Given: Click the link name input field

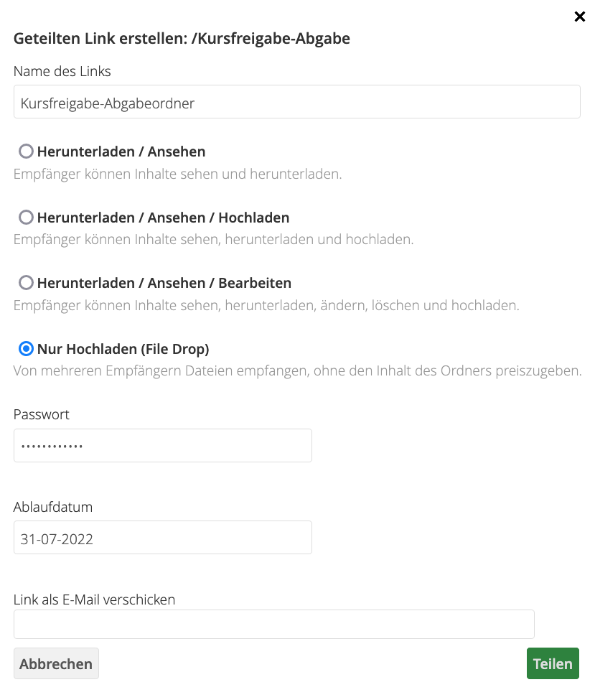Looking at the screenshot, I should click(296, 101).
